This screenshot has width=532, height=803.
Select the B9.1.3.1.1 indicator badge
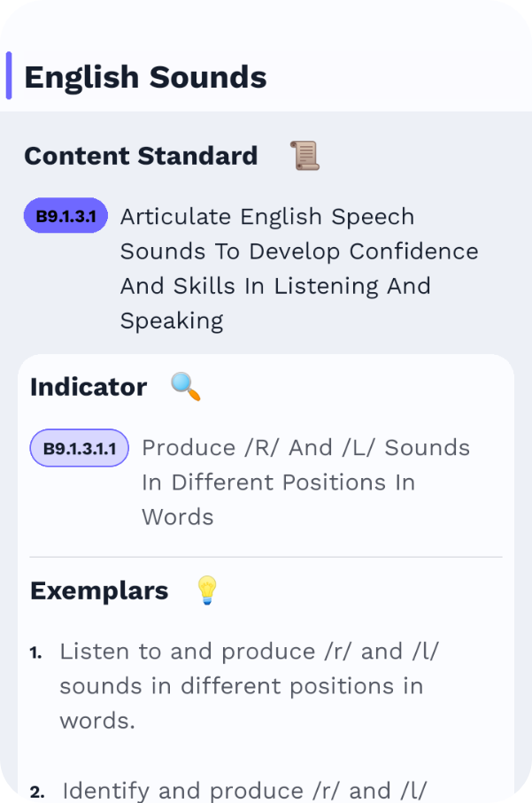[x=80, y=448]
